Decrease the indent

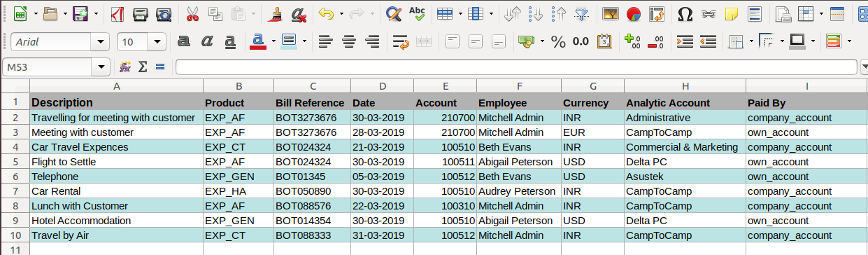pyautogui.click(x=708, y=41)
